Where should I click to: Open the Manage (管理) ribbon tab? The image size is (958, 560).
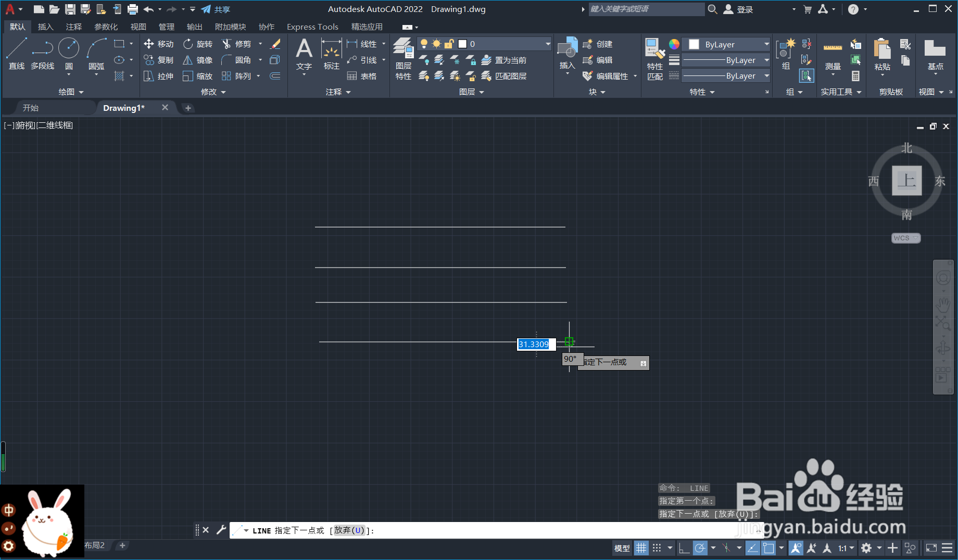[x=166, y=27]
